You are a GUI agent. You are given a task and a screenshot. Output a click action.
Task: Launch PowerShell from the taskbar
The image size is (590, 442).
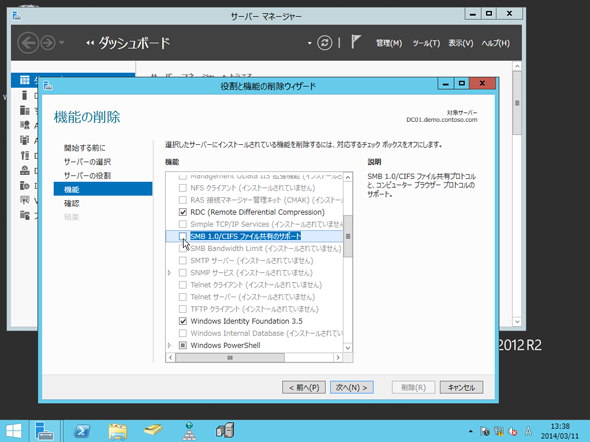82,431
